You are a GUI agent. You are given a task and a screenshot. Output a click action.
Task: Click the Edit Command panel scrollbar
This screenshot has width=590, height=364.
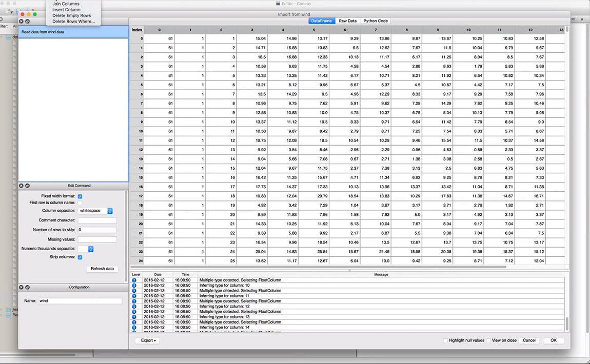pos(126,236)
